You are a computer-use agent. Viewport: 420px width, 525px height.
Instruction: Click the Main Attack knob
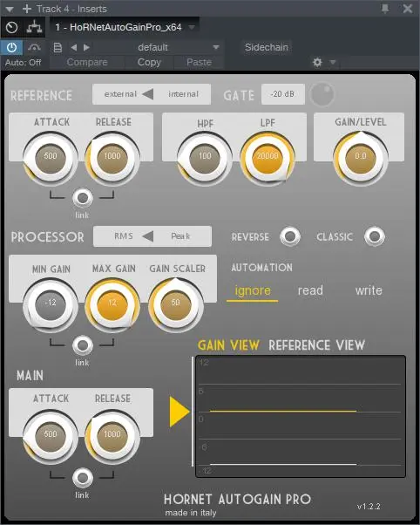(x=51, y=436)
